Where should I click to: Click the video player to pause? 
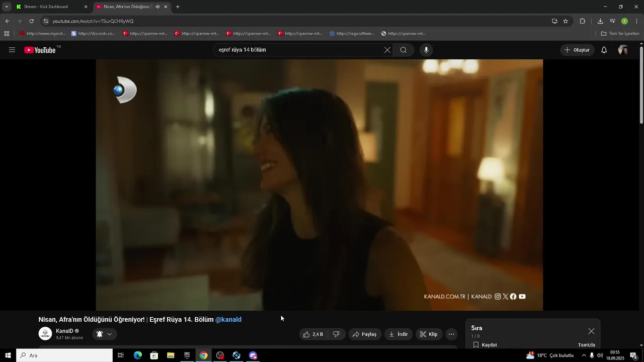click(x=319, y=185)
